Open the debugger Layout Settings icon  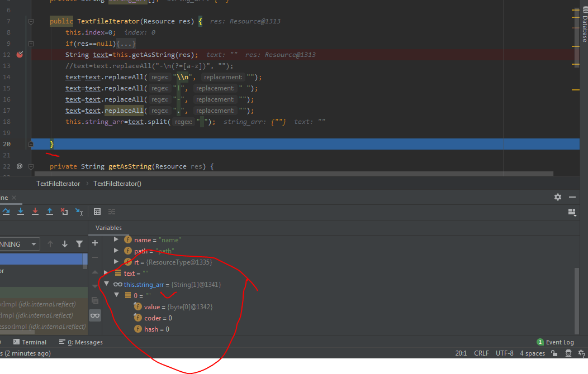coord(572,212)
